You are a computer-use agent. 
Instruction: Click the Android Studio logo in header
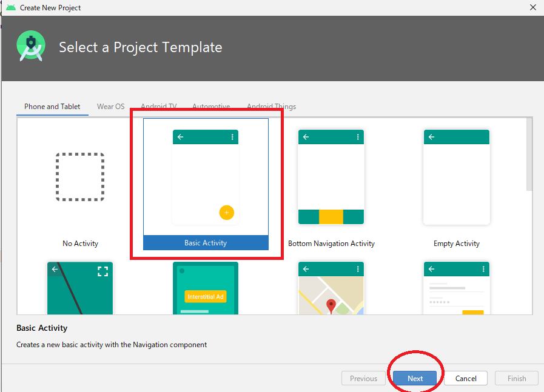[31, 46]
